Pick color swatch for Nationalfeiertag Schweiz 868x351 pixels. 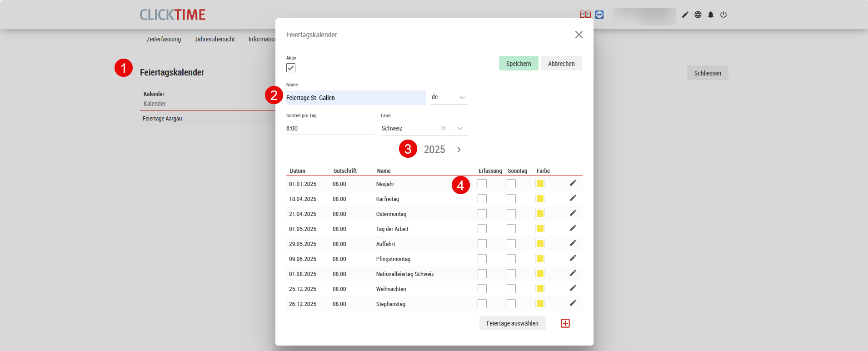coord(540,274)
